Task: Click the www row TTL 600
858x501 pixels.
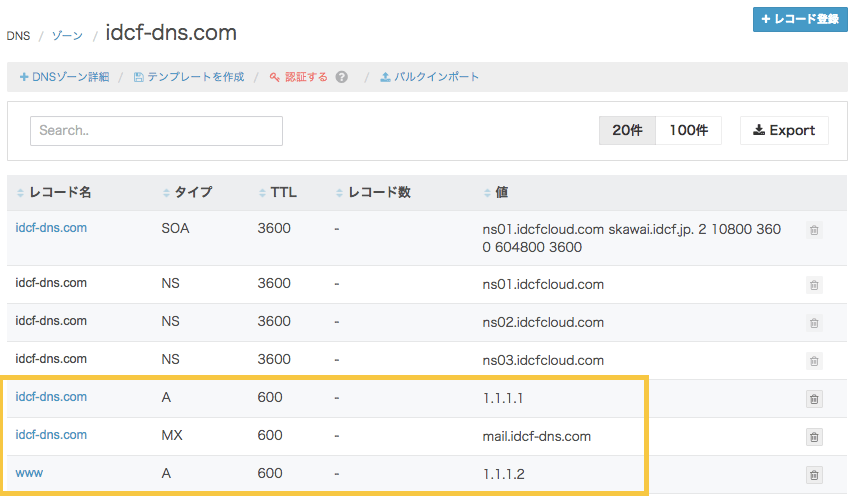Action: 270,473
